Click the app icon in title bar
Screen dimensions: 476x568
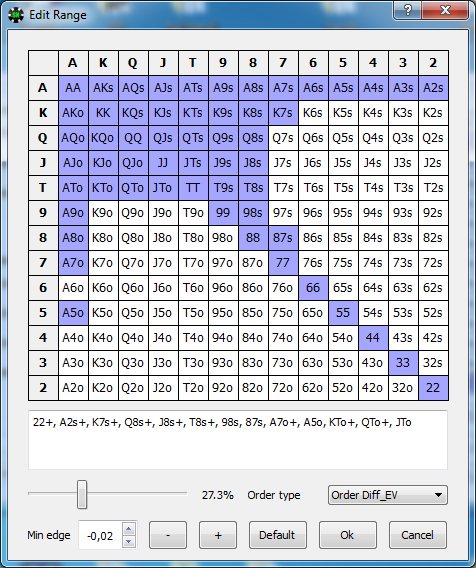(16, 15)
